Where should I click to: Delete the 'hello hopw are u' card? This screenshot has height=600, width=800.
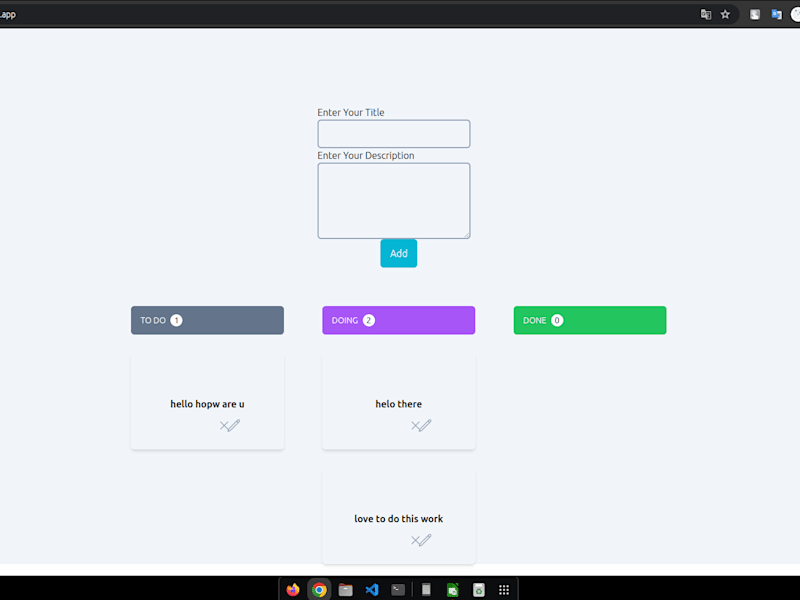223,426
